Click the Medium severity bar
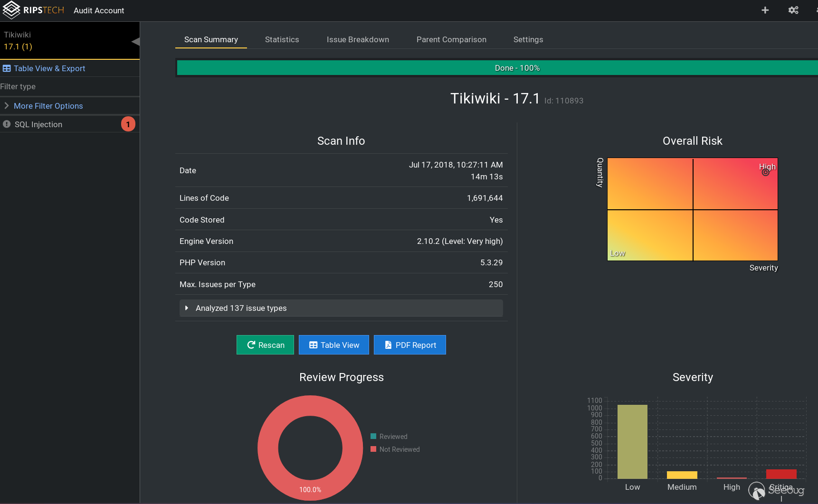The height and width of the screenshot is (504, 818). click(682, 475)
